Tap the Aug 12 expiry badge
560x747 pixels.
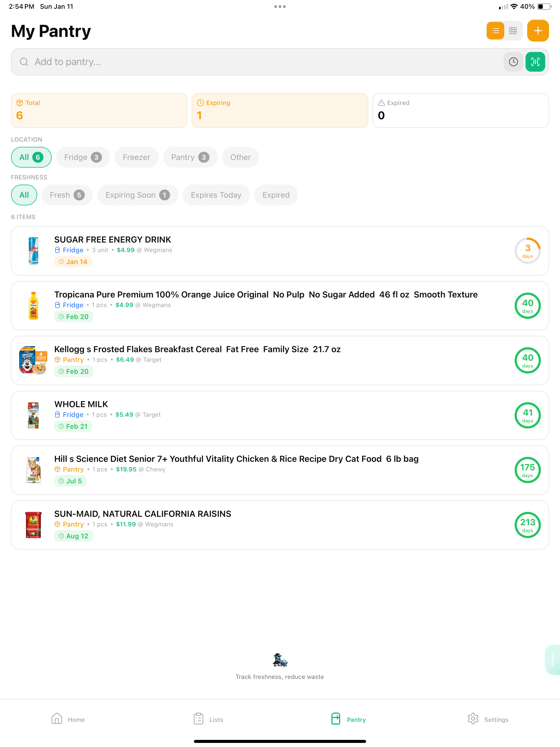(74, 536)
